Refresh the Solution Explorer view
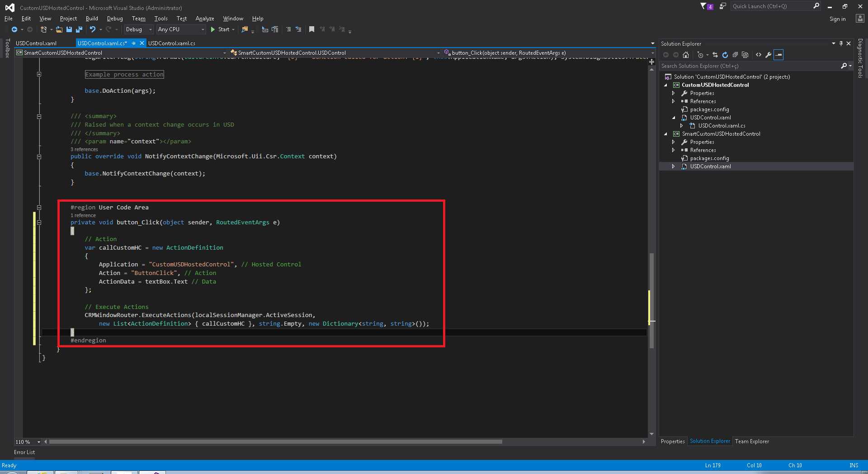 point(725,55)
